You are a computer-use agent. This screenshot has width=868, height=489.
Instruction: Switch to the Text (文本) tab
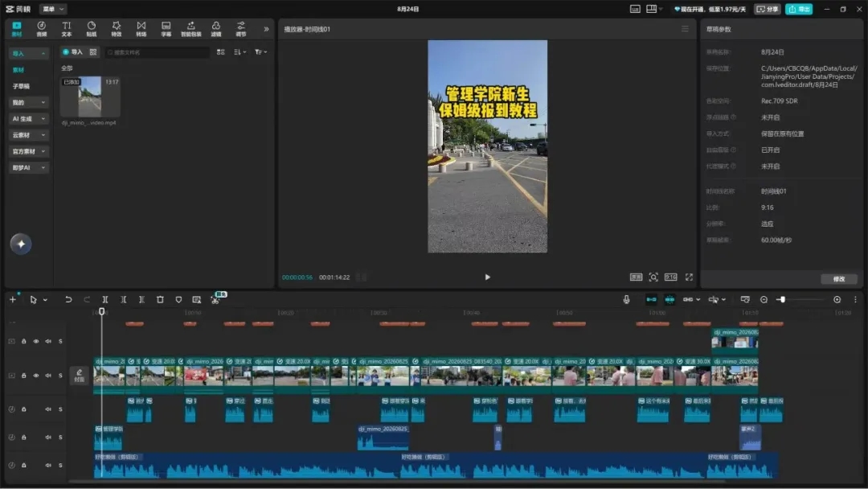tap(67, 29)
